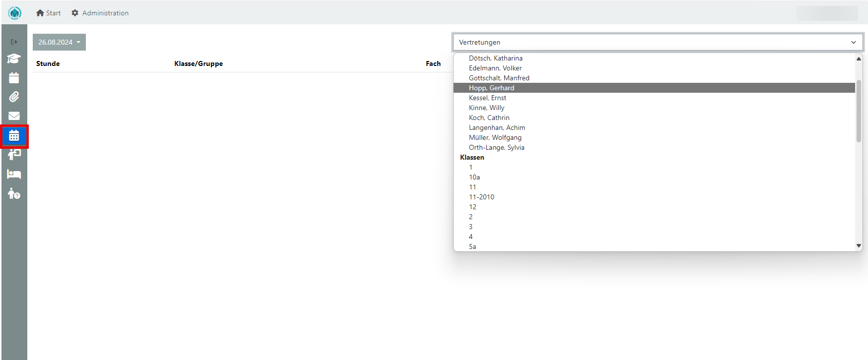Click the dropdown list scroll-down arrow
Viewport: 868px width, 360px height.
tap(859, 246)
